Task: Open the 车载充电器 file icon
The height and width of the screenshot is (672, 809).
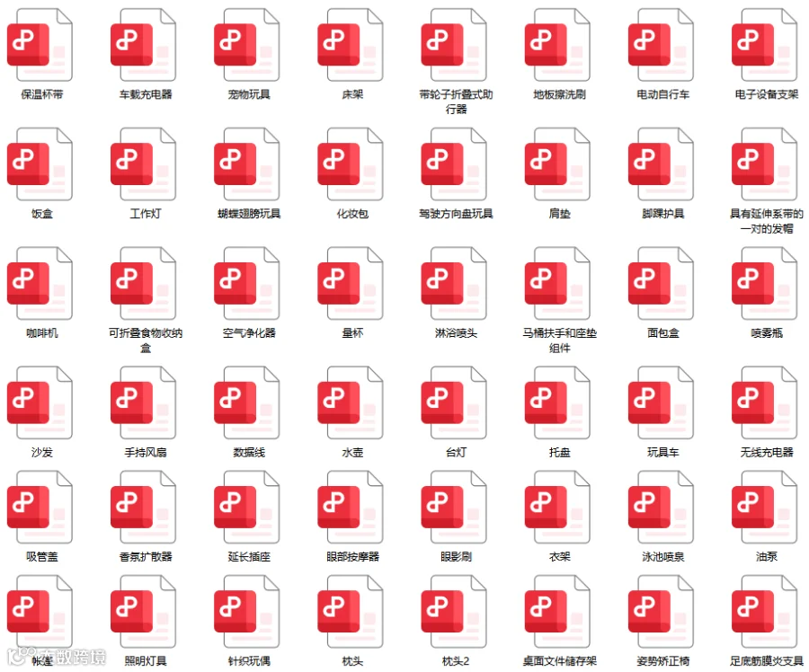Action: 144,45
